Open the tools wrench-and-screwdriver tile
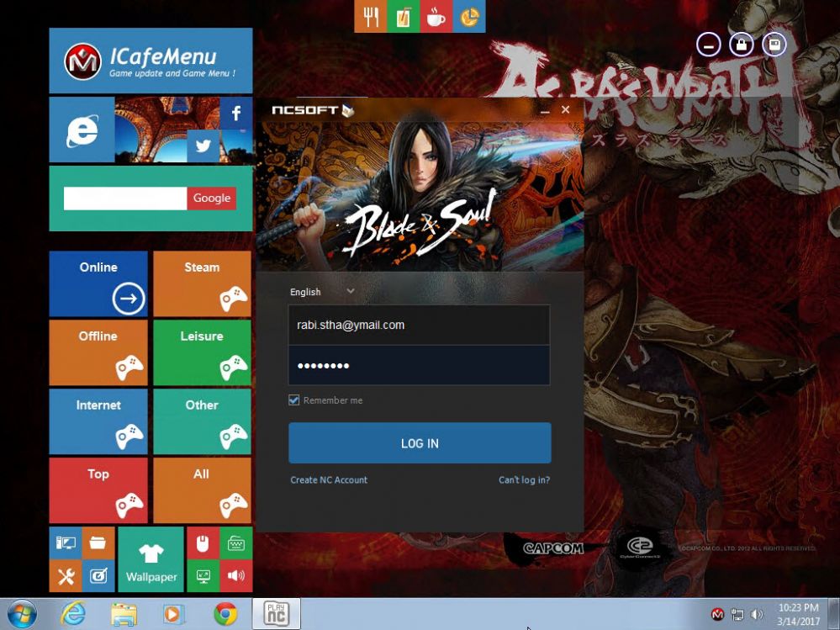Image resolution: width=840 pixels, height=630 pixels. pos(66,576)
